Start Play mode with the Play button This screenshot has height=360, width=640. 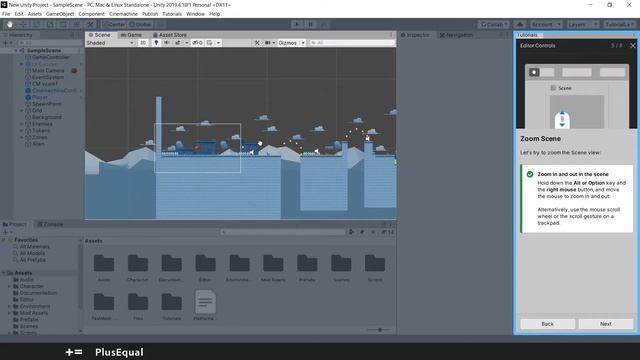pyautogui.click(x=297, y=24)
